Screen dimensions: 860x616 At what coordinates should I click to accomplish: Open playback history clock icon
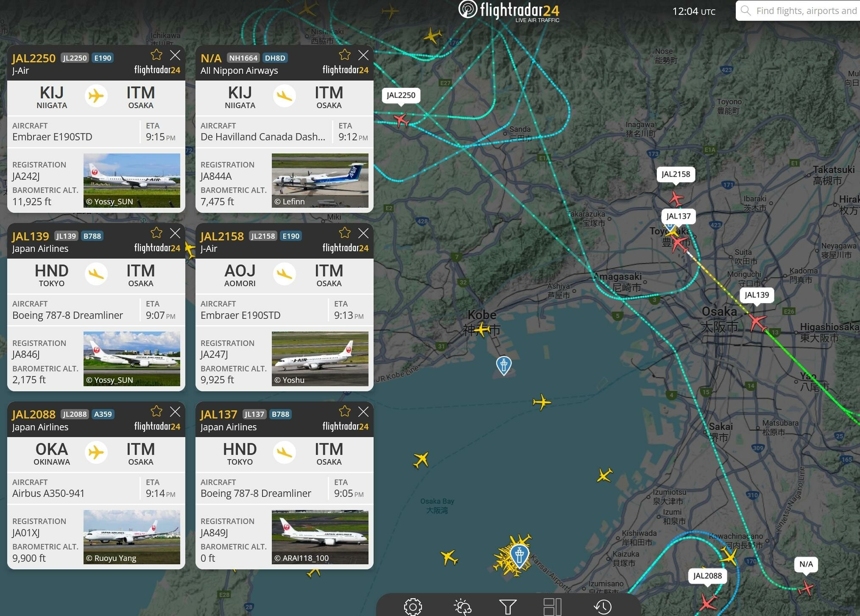coord(603,607)
